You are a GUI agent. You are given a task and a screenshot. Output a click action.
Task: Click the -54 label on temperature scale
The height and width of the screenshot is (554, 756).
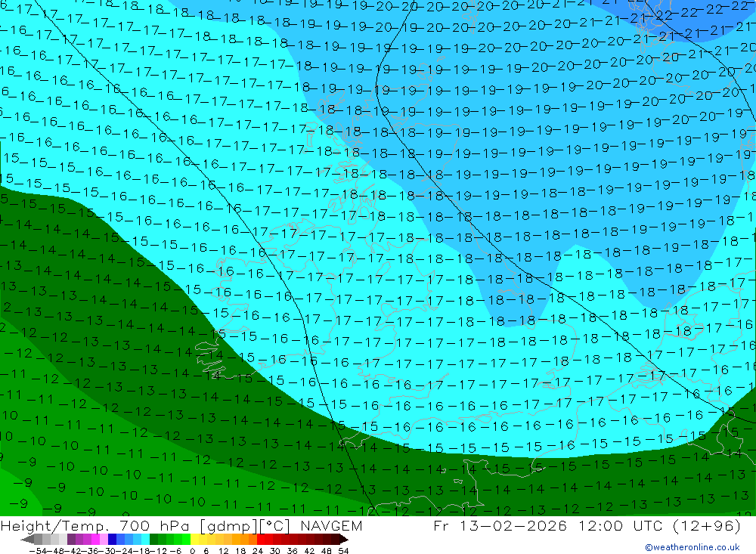coord(38,551)
